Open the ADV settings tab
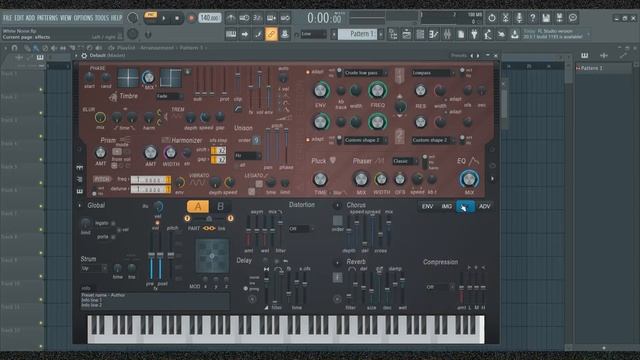The width and height of the screenshot is (640, 360). coord(484,207)
